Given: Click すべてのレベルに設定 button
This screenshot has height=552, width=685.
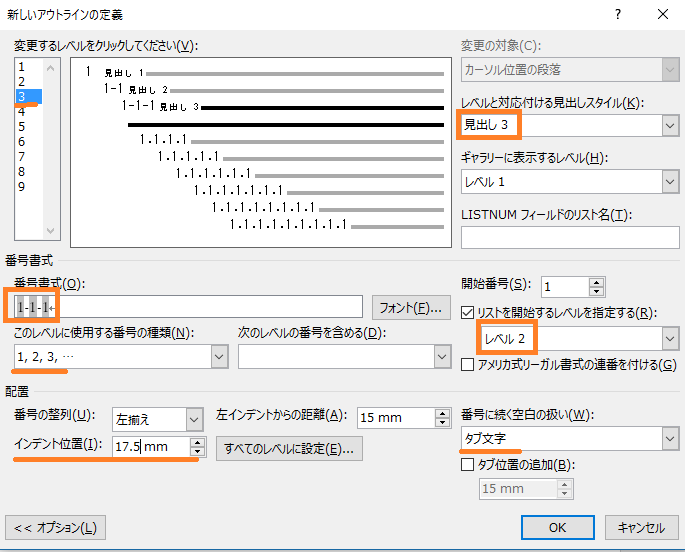Looking at the screenshot, I should coord(289,448).
